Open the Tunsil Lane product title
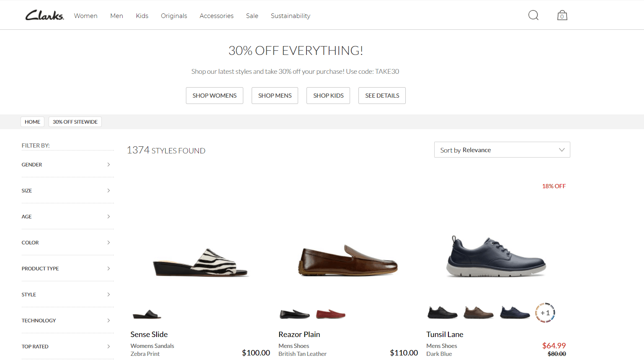 (445, 334)
